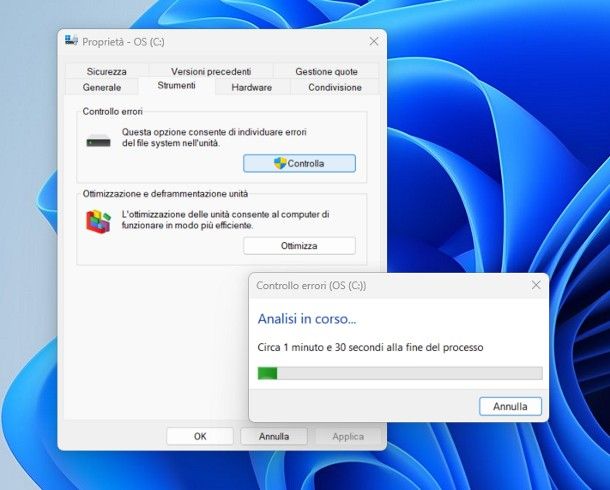Click the 'Controllo errori' group label

pos(113,112)
